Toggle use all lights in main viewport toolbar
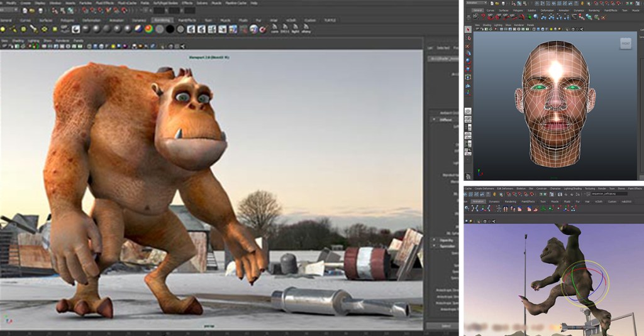 pyautogui.click(x=113, y=46)
